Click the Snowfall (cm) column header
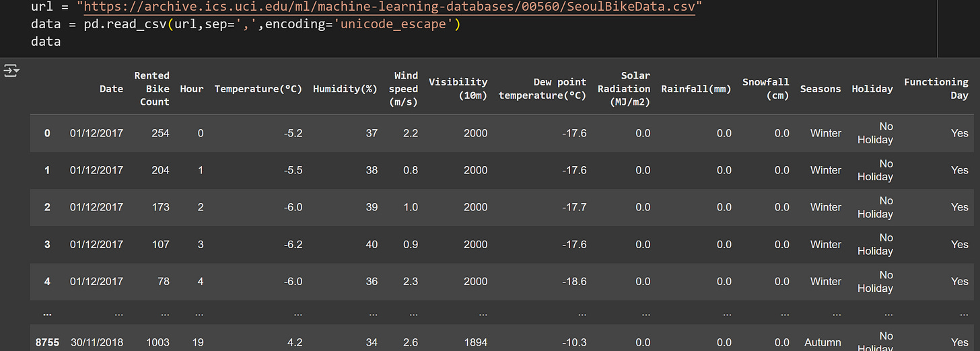The width and height of the screenshot is (980, 351). point(766,89)
